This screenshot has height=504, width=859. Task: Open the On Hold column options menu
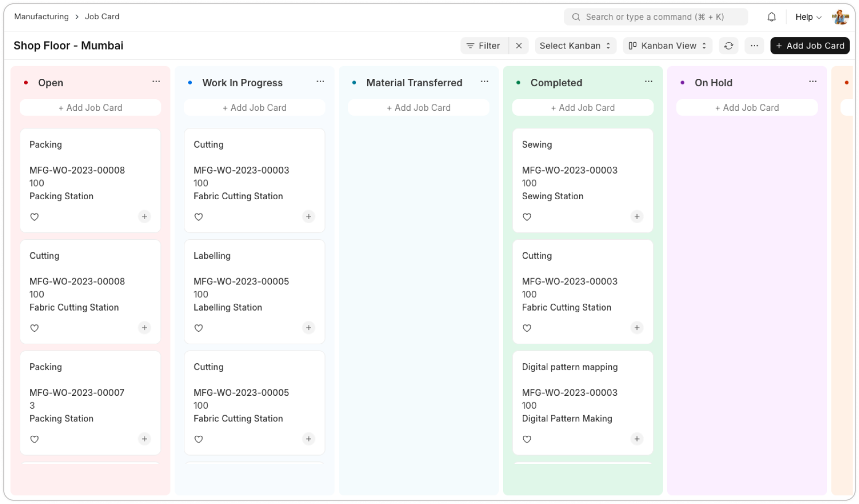[x=813, y=82]
